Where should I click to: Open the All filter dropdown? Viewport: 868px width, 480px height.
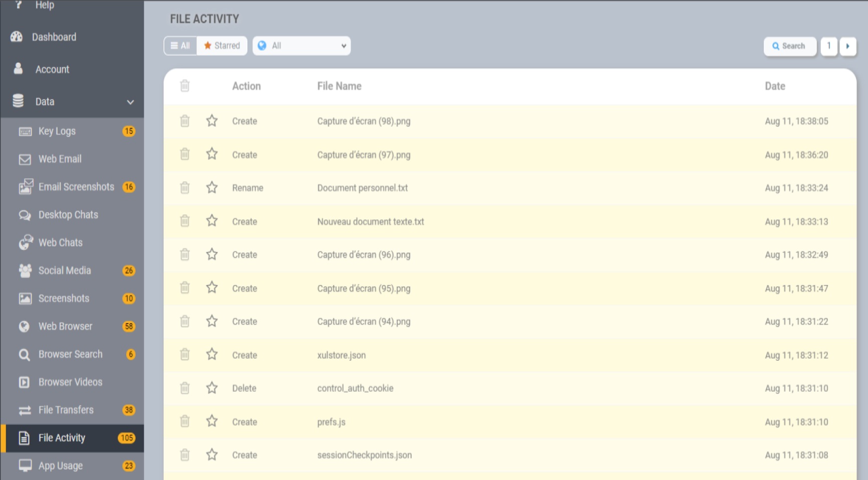pos(302,46)
